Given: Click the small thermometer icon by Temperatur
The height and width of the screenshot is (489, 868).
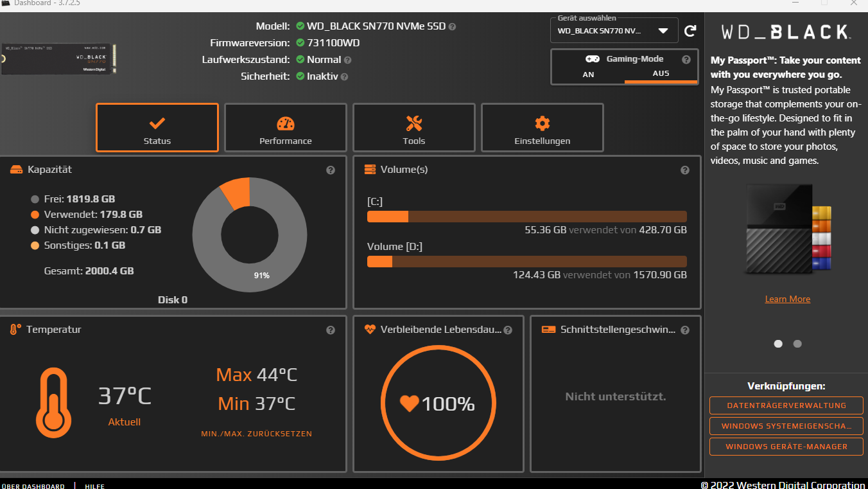Looking at the screenshot, I should (15, 330).
